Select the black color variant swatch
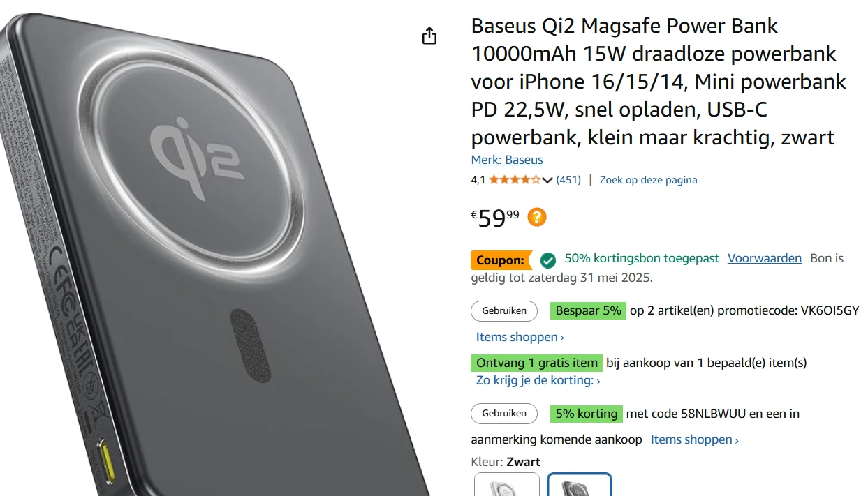 (580, 484)
